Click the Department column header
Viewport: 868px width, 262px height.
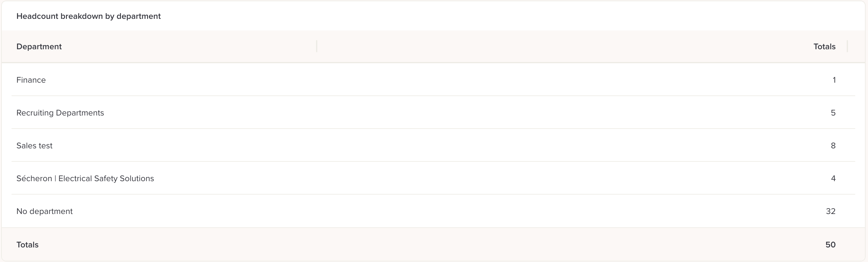[x=39, y=47]
